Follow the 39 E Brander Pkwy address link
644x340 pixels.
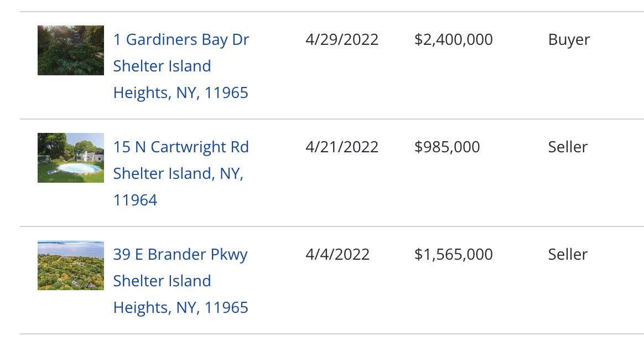click(x=181, y=281)
